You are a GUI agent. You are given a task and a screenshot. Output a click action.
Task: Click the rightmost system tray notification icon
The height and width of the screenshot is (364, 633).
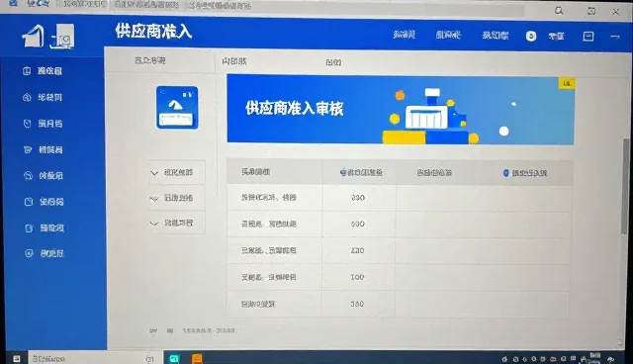(610, 359)
